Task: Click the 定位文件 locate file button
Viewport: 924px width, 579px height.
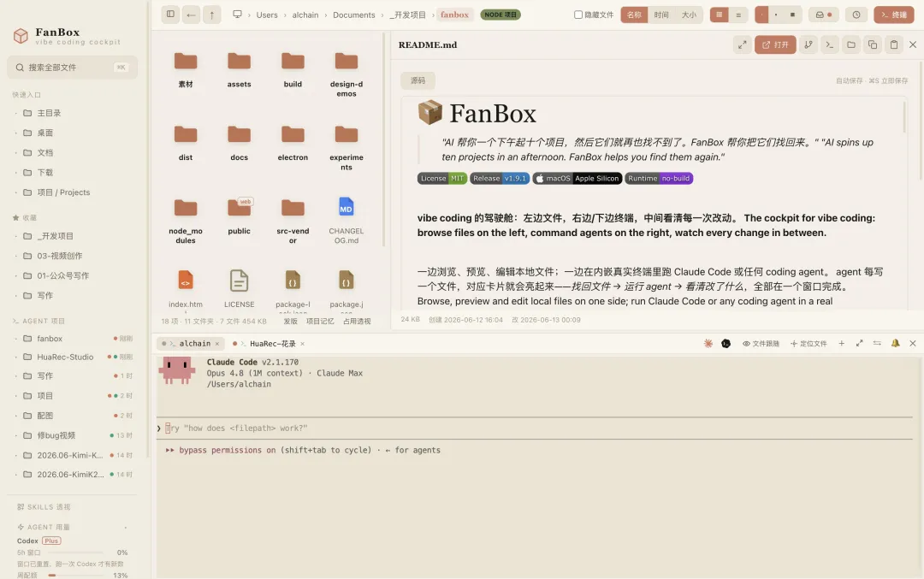Action: [808, 344]
